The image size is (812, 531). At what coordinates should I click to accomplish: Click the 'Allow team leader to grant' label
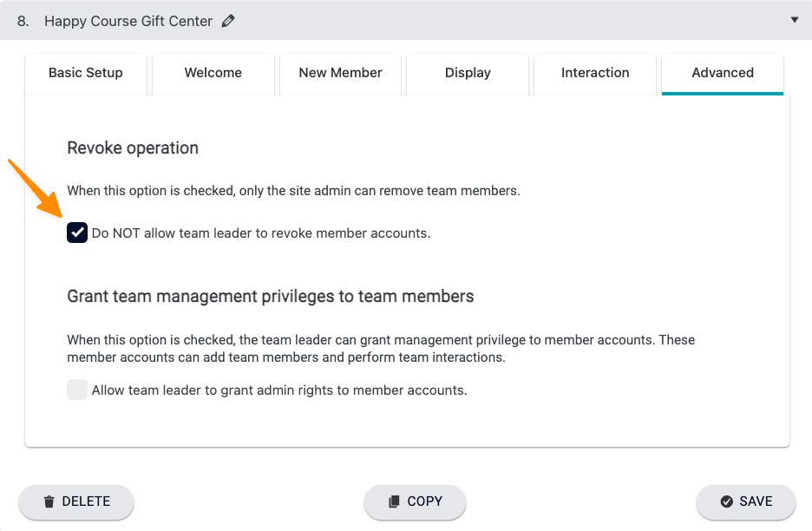[x=279, y=390]
